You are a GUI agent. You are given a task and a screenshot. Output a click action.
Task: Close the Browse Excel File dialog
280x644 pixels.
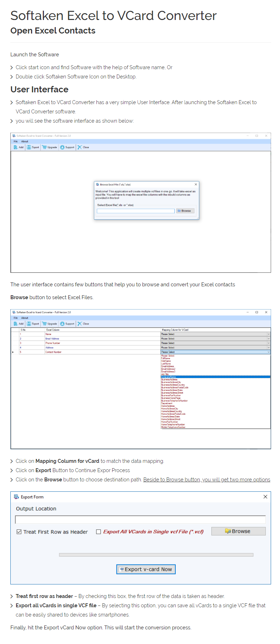click(196, 184)
